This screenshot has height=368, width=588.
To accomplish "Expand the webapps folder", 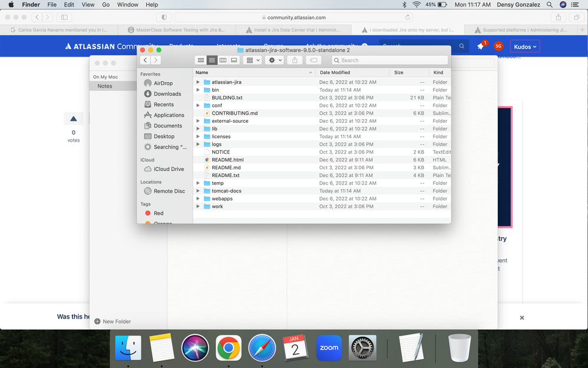I will 198,199.
